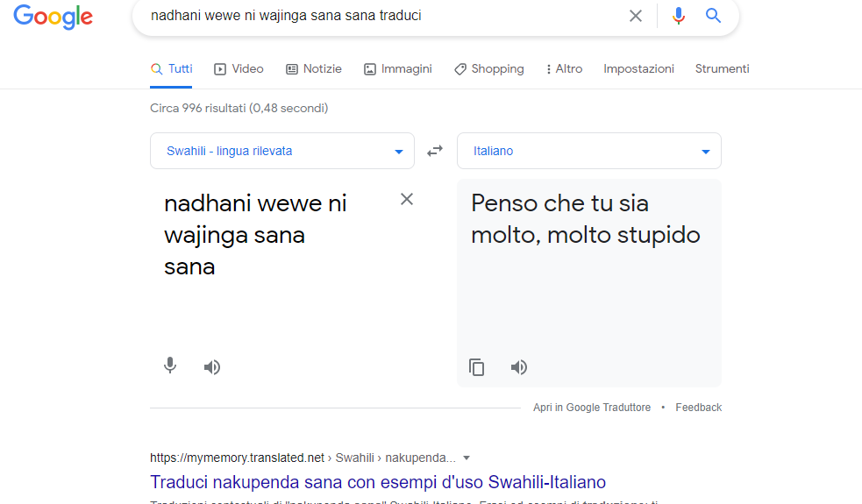Copy the Italian translation
This screenshot has width=862, height=504.
[476, 367]
